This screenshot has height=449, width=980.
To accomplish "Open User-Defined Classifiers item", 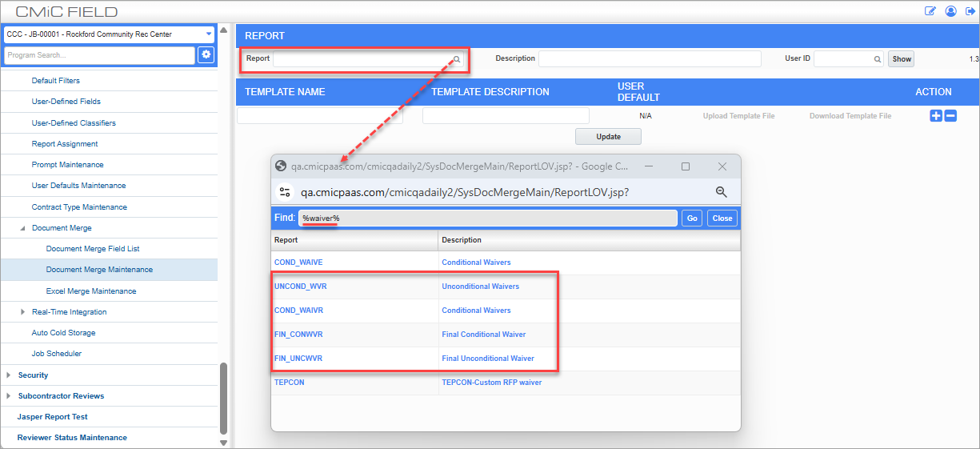I will (x=74, y=123).
